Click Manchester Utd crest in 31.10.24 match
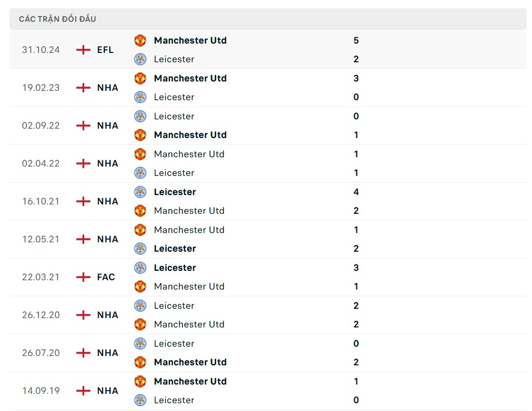532x411 pixels. 140,40
